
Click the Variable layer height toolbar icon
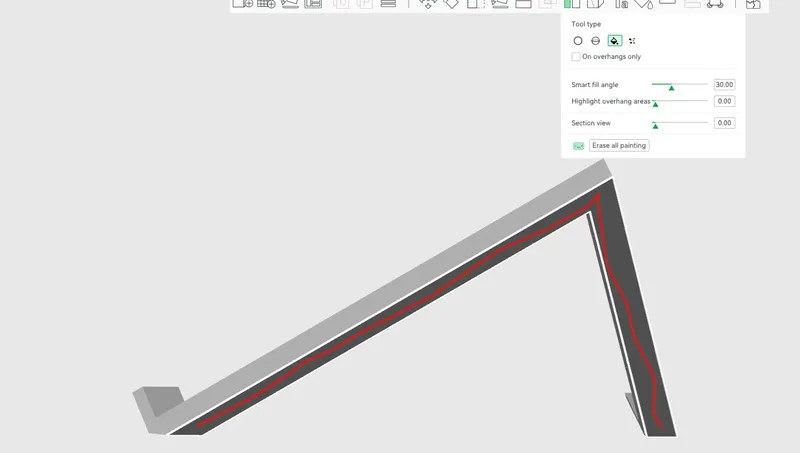(x=388, y=4)
